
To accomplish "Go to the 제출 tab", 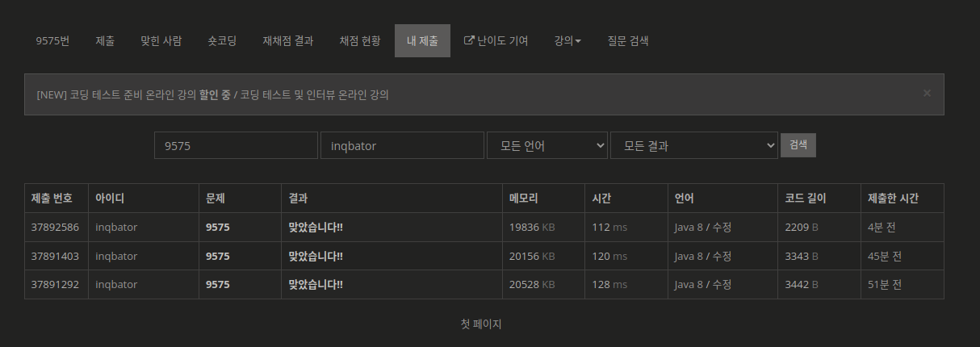I will click(x=105, y=40).
